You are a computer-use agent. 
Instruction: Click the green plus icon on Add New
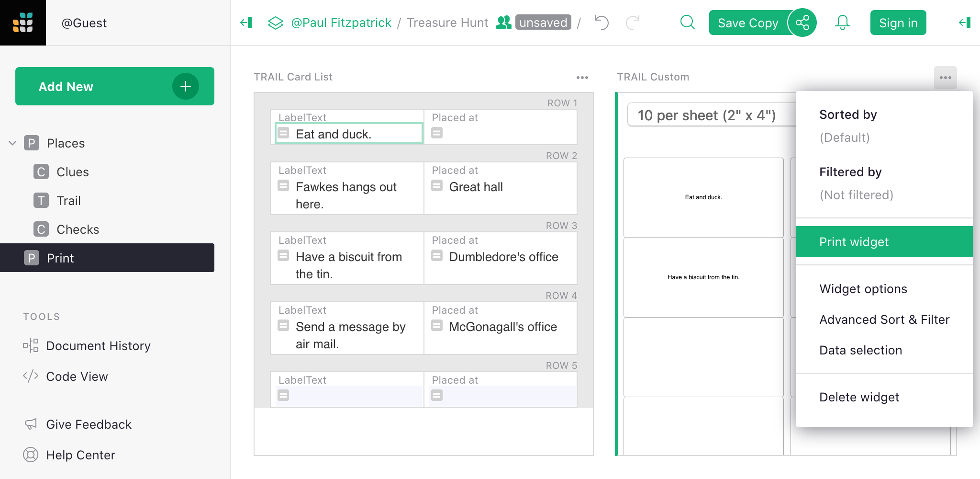point(186,86)
